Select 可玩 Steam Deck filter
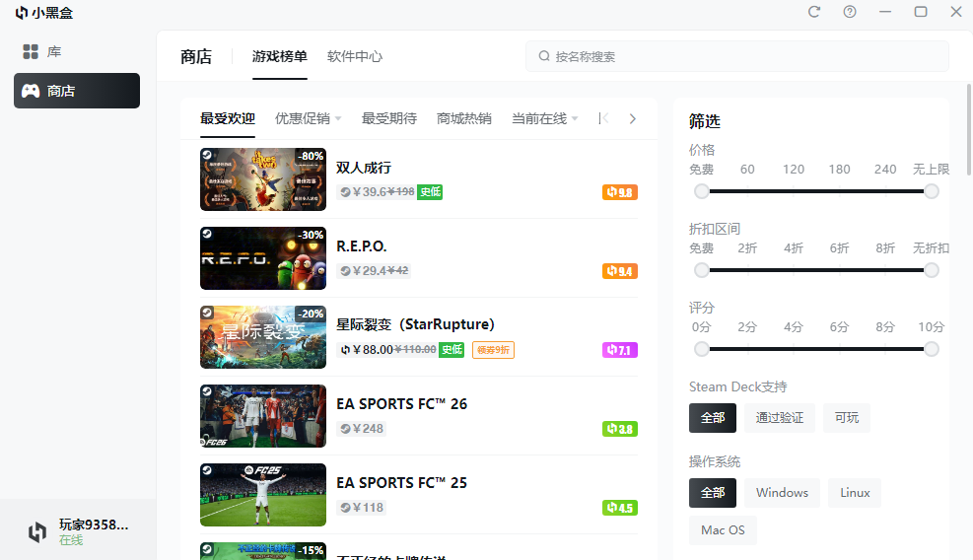Screen dimensions: 973x560 coord(847,418)
